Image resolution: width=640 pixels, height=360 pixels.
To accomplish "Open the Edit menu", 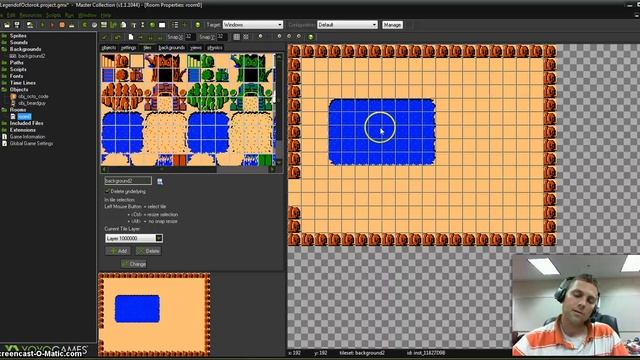I will [x=11, y=15].
